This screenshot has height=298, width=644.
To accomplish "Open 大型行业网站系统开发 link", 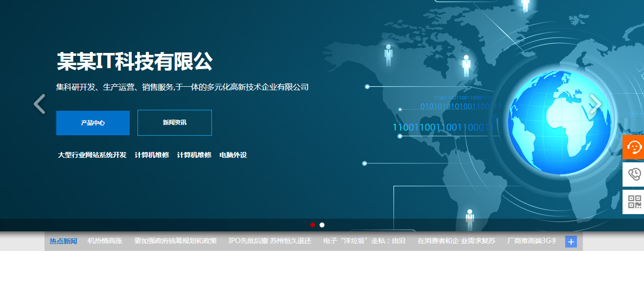I will (x=92, y=155).
